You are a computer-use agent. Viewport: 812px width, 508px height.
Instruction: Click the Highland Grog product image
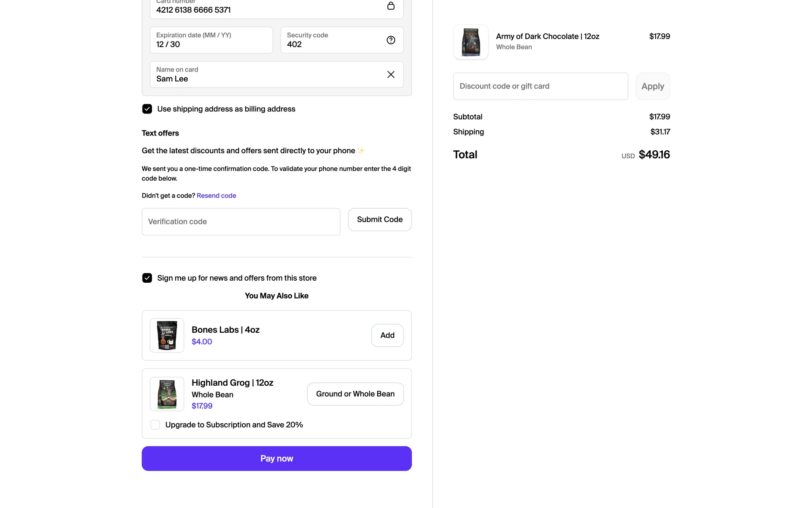click(x=167, y=394)
